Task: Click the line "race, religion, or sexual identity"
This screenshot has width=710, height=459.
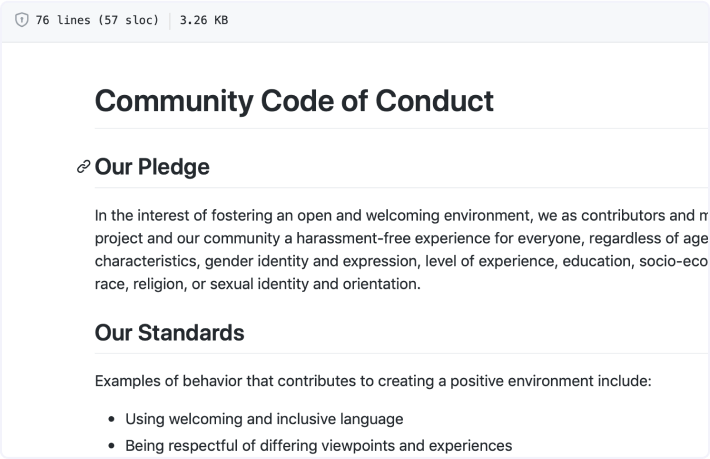Action: pos(258,284)
